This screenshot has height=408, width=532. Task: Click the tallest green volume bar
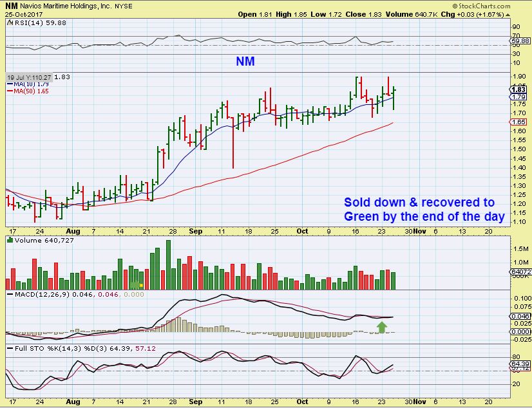click(x=168, y=264)
